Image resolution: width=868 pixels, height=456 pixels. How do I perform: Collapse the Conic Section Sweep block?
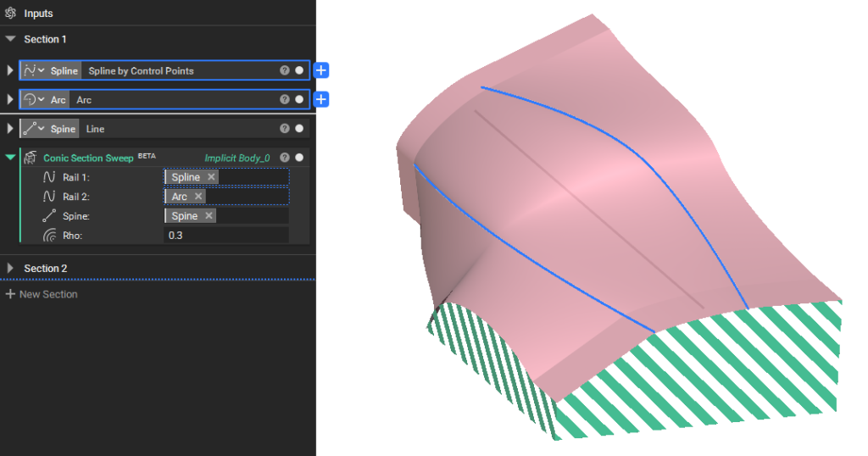(x=10, y=158)
